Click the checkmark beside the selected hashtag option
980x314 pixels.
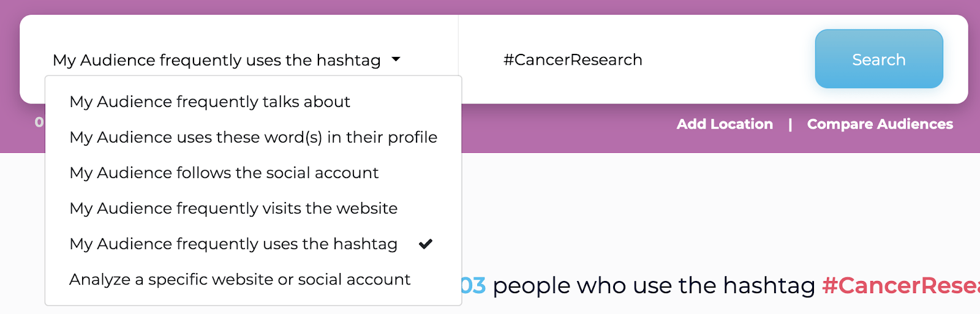[426, 244]
